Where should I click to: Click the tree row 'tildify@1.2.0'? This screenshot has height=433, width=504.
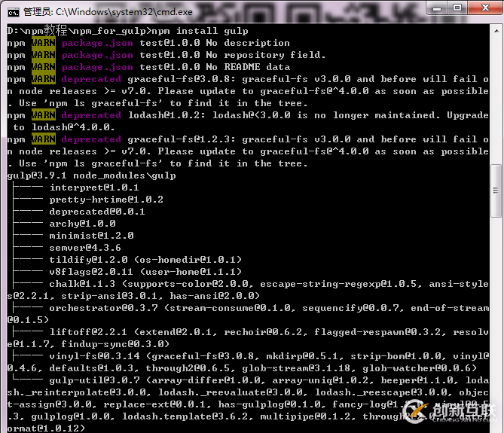point(88,260)
